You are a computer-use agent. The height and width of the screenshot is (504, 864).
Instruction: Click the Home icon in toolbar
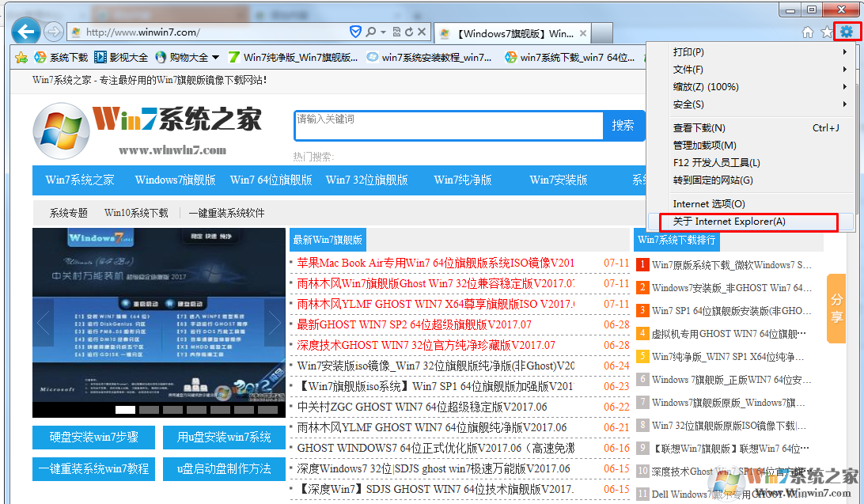pos(808,32)
